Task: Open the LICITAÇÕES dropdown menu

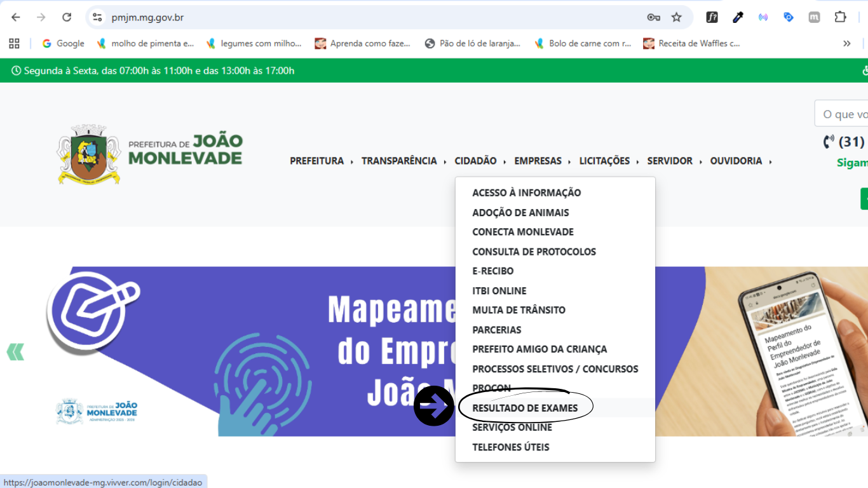Action: tap(604, 161)
